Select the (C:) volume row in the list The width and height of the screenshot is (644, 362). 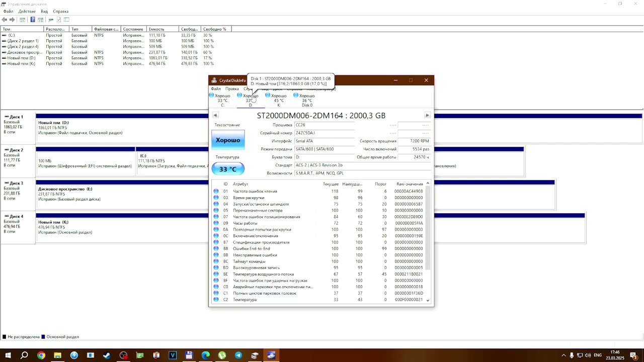click(x=116, y=35)
